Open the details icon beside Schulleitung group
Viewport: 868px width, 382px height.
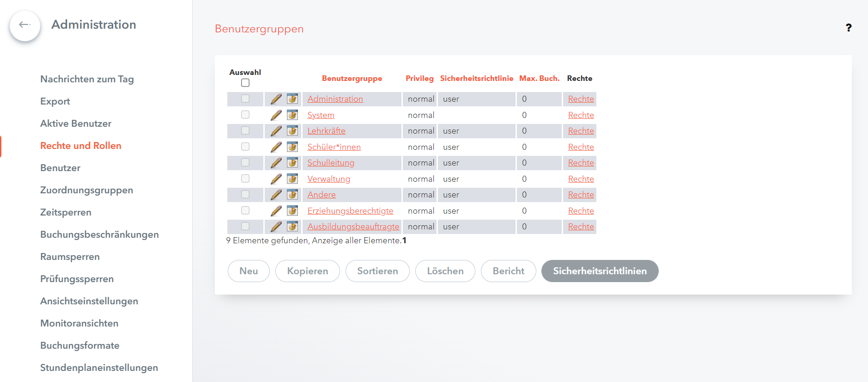tap(292, 163)
